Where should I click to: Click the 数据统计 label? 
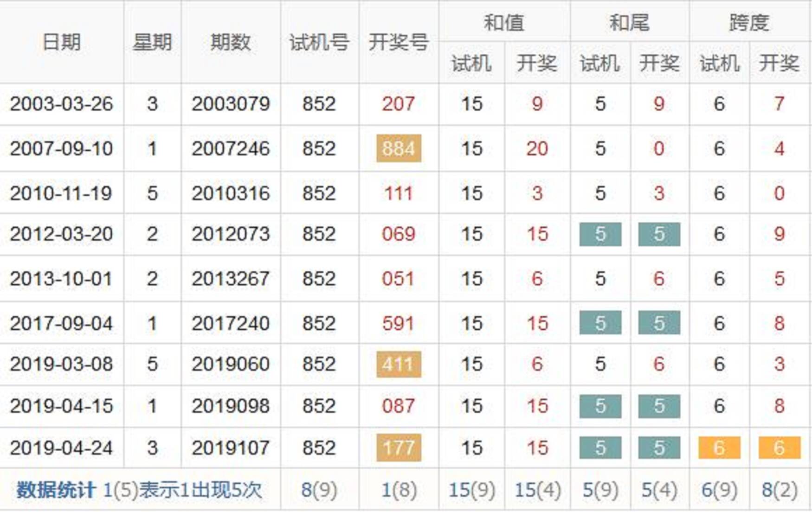(x=56, y=490)
